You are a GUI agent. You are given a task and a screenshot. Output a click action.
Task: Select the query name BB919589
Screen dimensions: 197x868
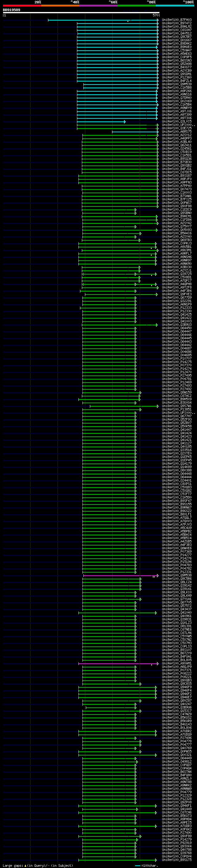pyautogui.click(x=11, y=10)
